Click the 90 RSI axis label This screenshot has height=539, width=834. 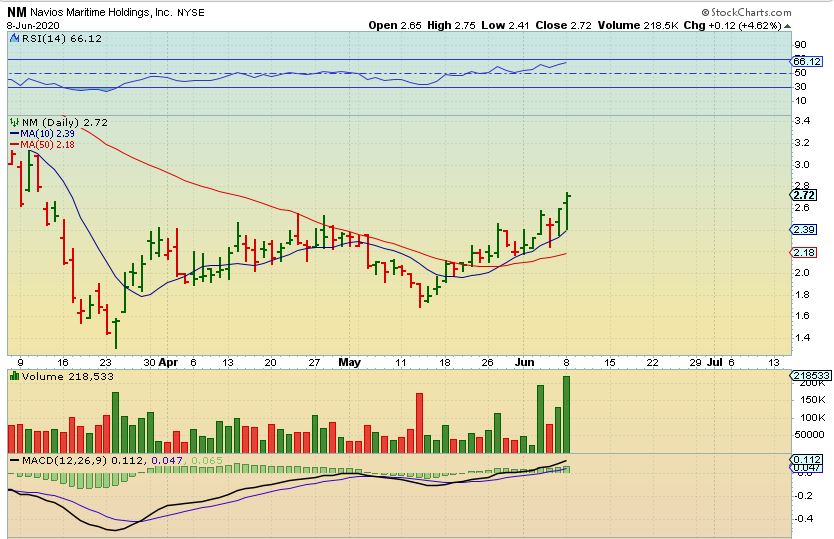(800, 45)
